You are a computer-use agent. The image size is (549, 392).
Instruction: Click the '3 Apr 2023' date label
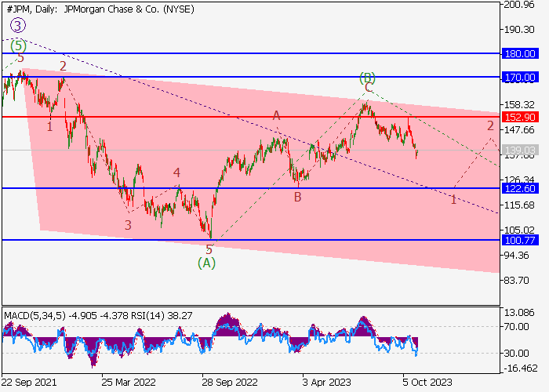click(x=327, y=383)
